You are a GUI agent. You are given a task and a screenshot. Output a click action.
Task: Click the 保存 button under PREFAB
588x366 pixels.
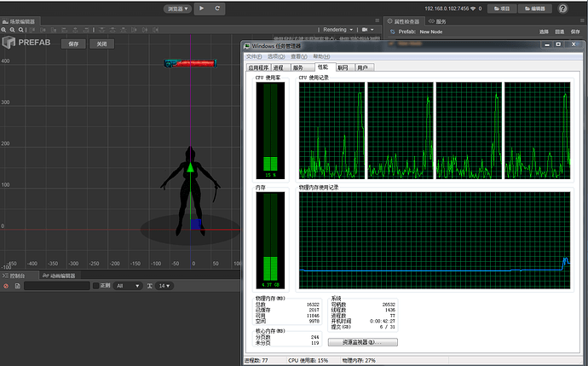point(73,44)
